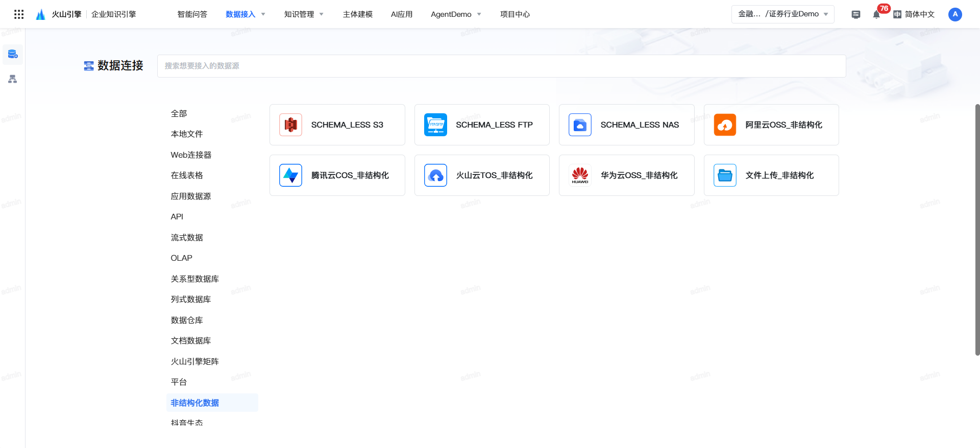
Task: Click the user avatar icon
Action: (x=955, y=14)
